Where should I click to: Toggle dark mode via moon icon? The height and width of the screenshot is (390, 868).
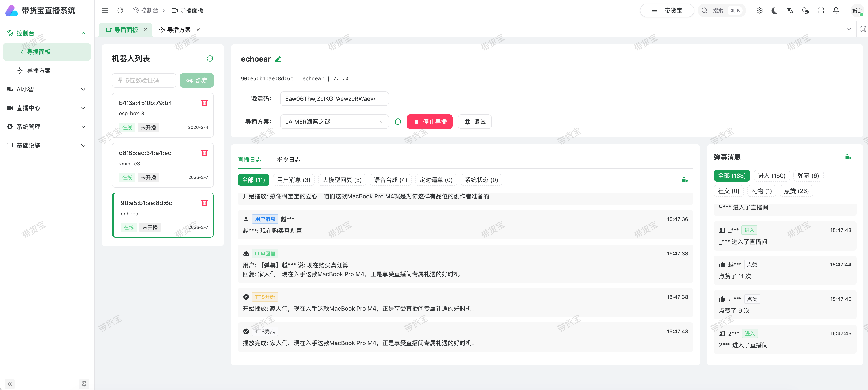[x=774, y=10]
